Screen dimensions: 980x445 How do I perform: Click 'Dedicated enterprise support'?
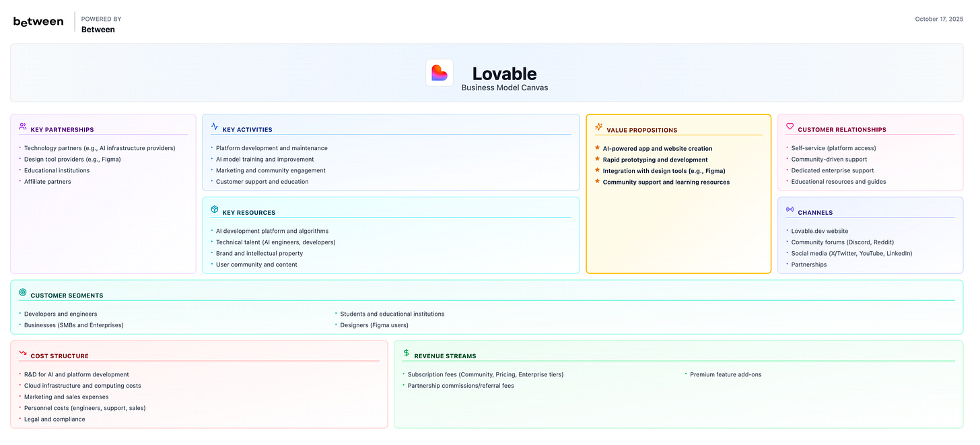(833, 170)
